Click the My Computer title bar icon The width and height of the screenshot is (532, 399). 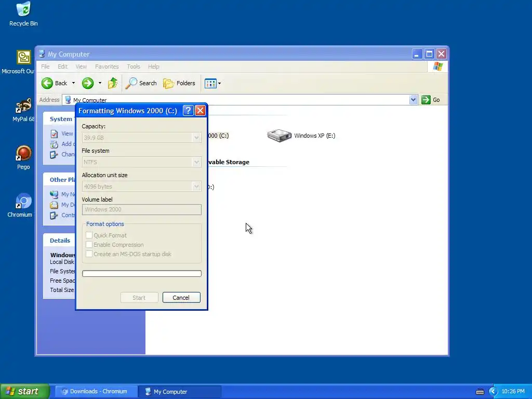pyautogui.click(x=42, y=54)
